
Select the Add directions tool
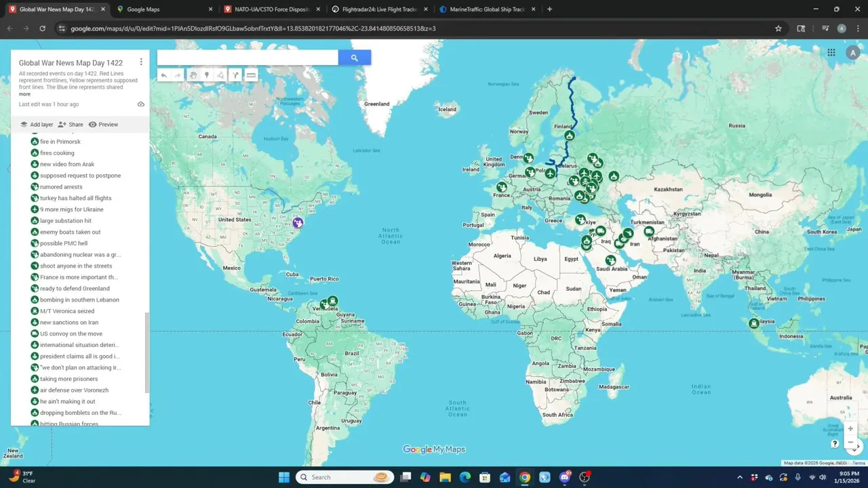pos(235,75)
